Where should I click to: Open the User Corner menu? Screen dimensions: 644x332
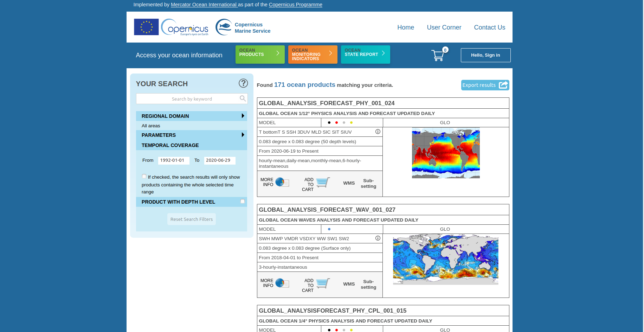coord(444,27)
